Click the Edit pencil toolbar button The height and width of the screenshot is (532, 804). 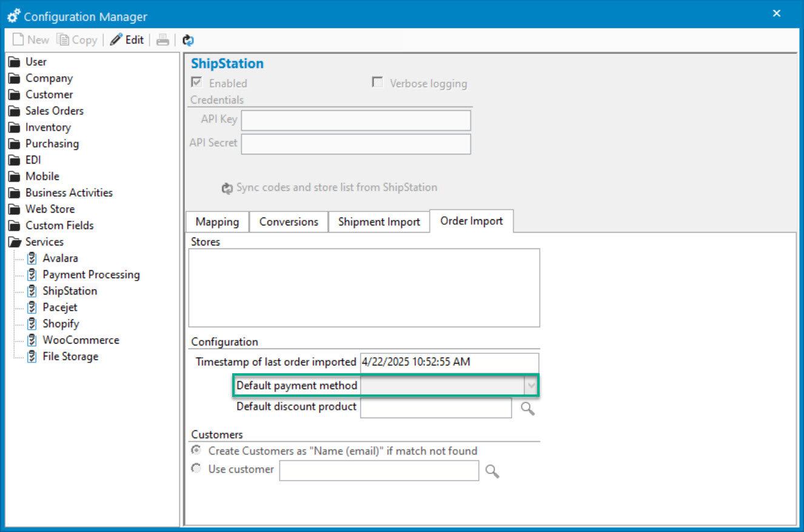coord(127,40)
